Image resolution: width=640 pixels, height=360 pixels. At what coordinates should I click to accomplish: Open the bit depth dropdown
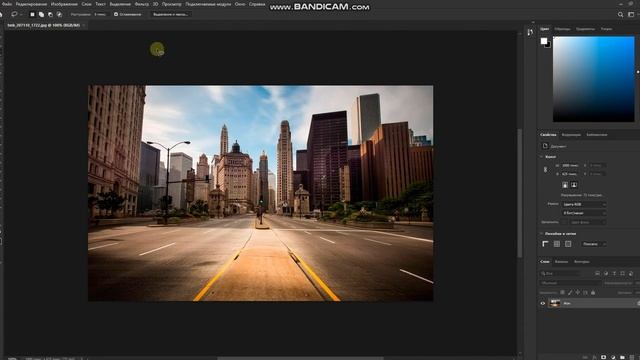(584, 213)
